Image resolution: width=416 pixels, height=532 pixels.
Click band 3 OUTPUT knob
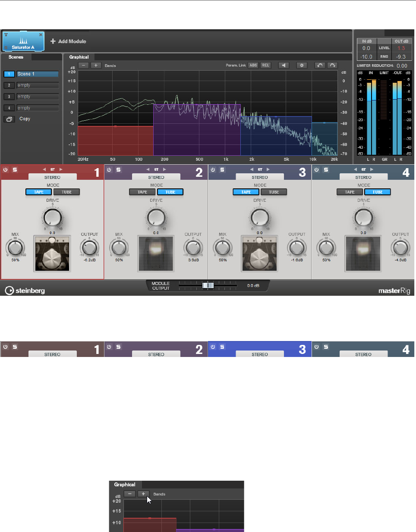(x=297, y=248)
